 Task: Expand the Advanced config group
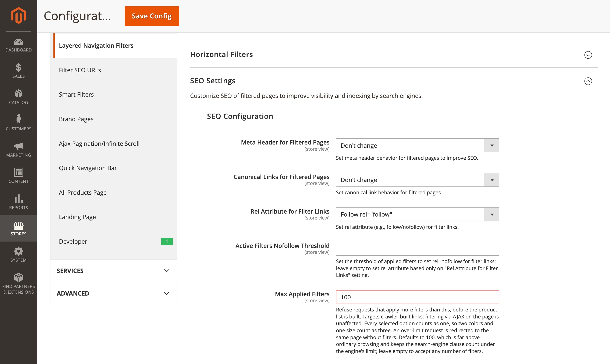point(114,293)
